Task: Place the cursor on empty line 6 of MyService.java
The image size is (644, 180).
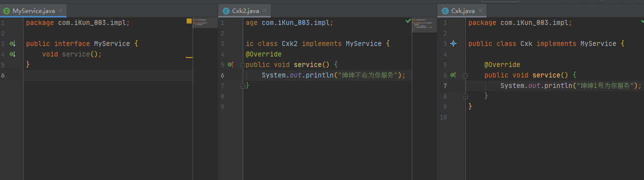Action: pos(108,75)
